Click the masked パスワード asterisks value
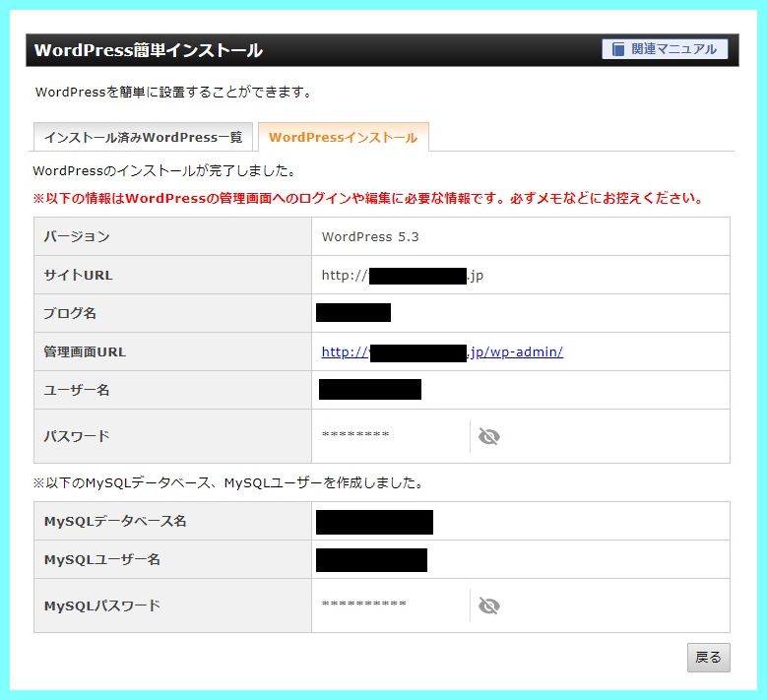767x700 pixels. pos(355,434)
